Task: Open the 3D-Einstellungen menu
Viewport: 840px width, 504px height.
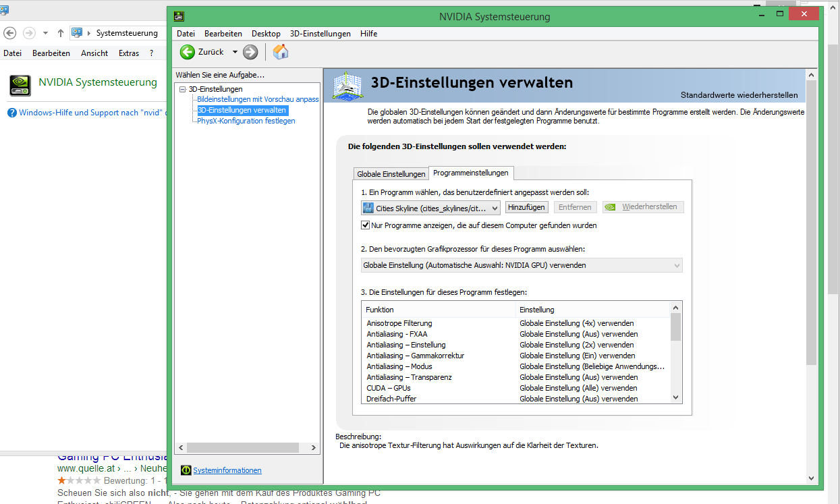Action: point(320,34)
